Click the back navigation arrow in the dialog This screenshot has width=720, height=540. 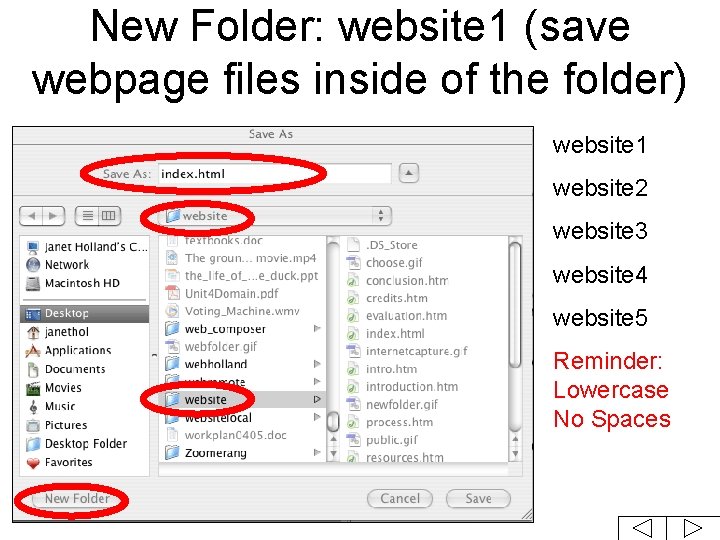(x=31, y=216)
